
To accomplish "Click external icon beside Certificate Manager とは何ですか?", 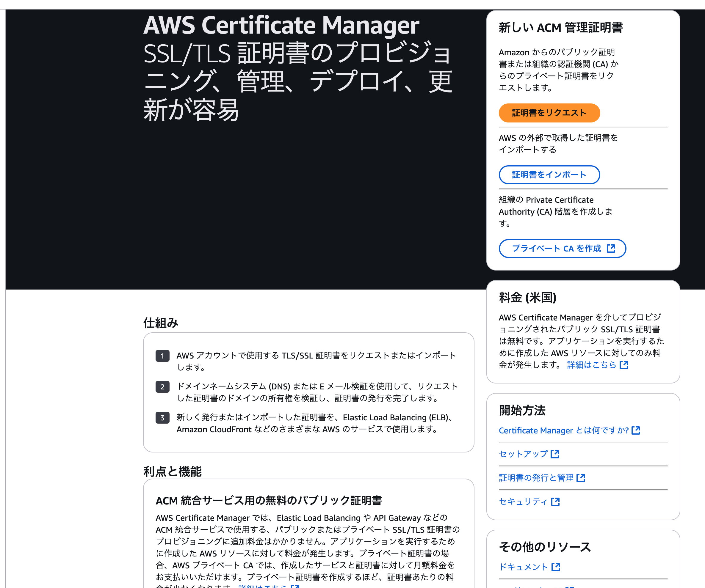I will coord(636,430).
